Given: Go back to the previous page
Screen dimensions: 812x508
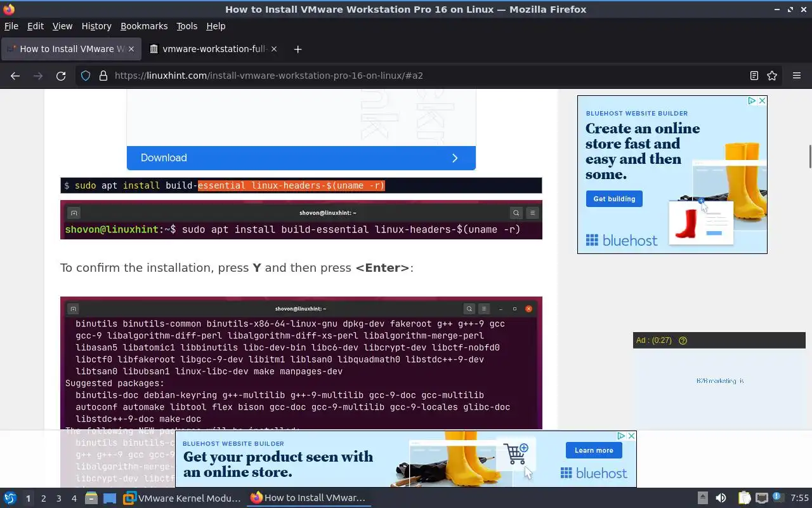Looking at the screenshot, I should [15, 76].
